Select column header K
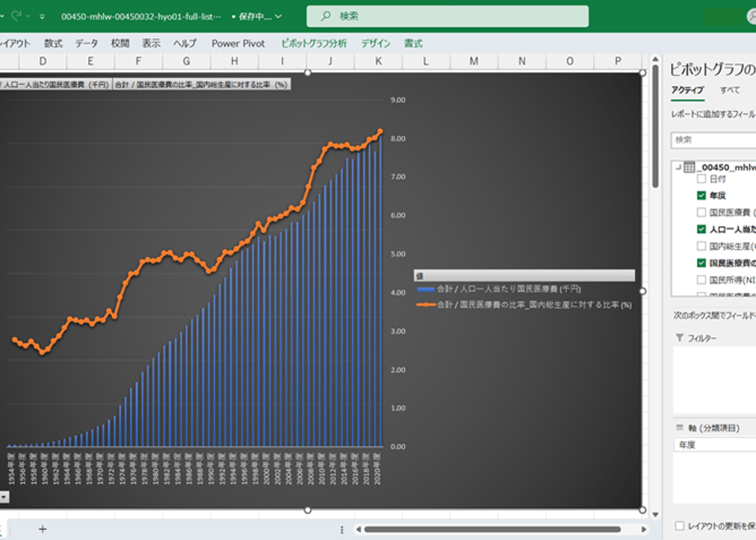756x540 pixels. click(x=379, y=61)
